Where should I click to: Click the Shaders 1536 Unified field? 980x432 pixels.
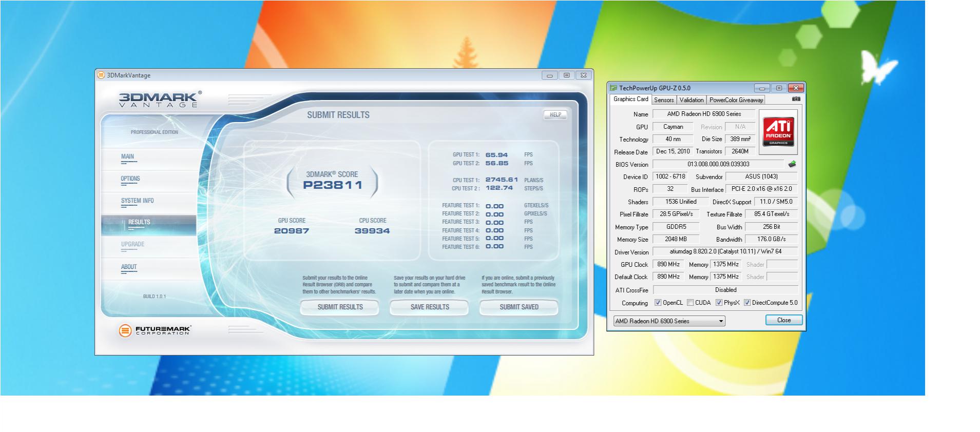pos(681,202)
